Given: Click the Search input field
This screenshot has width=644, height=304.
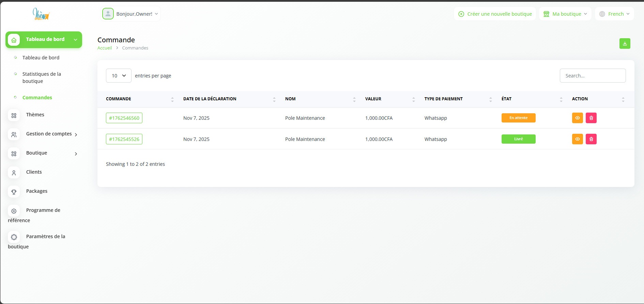Looking at the screenshot, I should pos(593,76).
